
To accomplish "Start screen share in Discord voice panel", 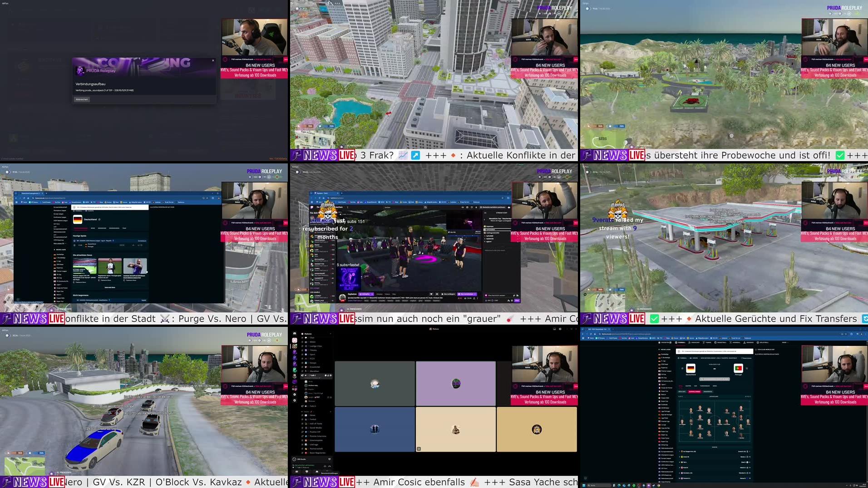I will [307, 472].
